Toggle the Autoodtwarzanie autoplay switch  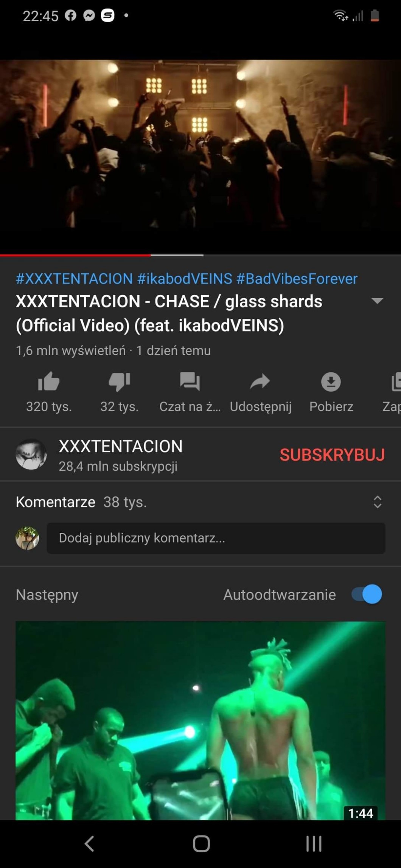[x=367, y=594]
